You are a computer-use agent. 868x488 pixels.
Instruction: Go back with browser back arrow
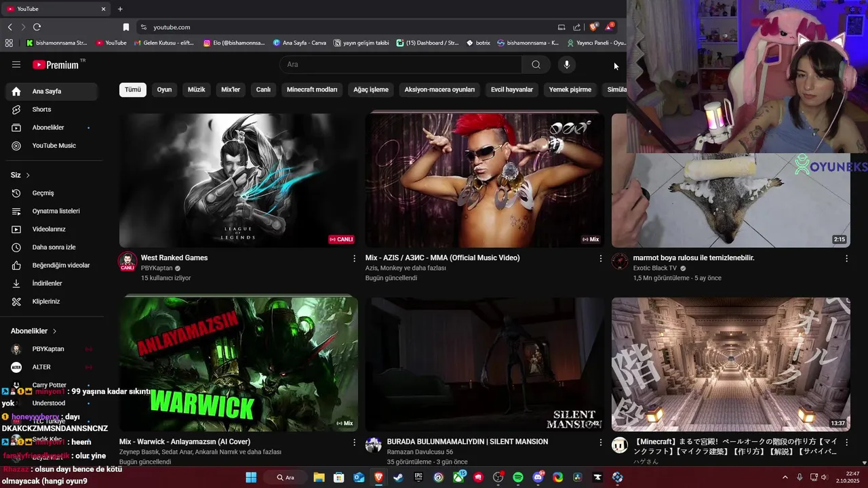pyautogui.click(x=9, y=27)
